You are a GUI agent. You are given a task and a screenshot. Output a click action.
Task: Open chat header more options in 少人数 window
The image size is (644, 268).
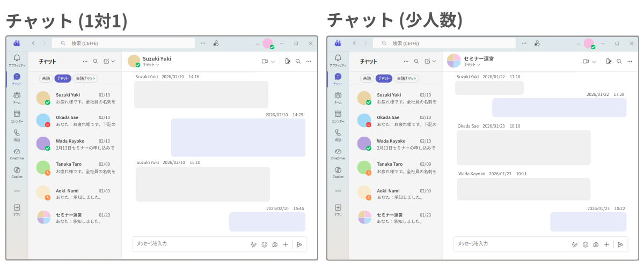(x=630, y=61)
